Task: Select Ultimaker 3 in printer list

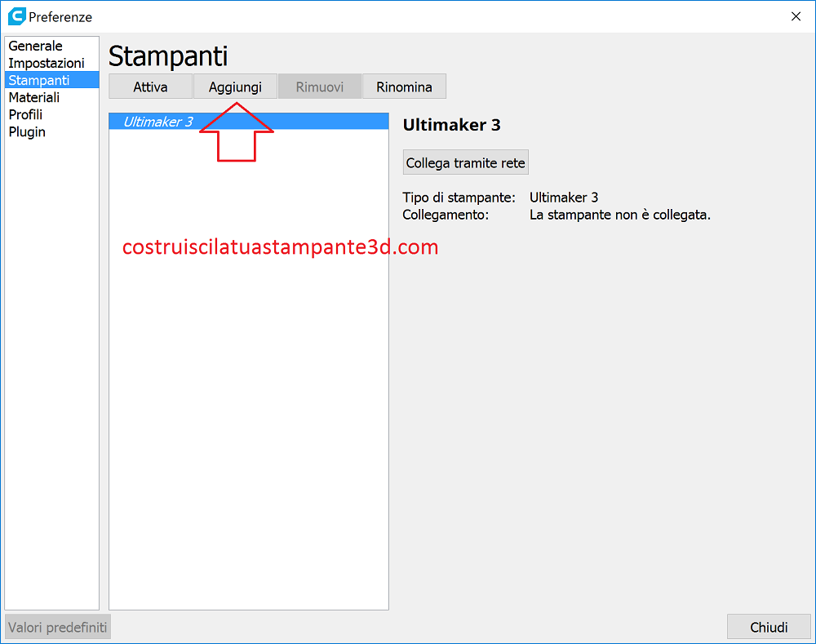Action: tap(249, 122)
